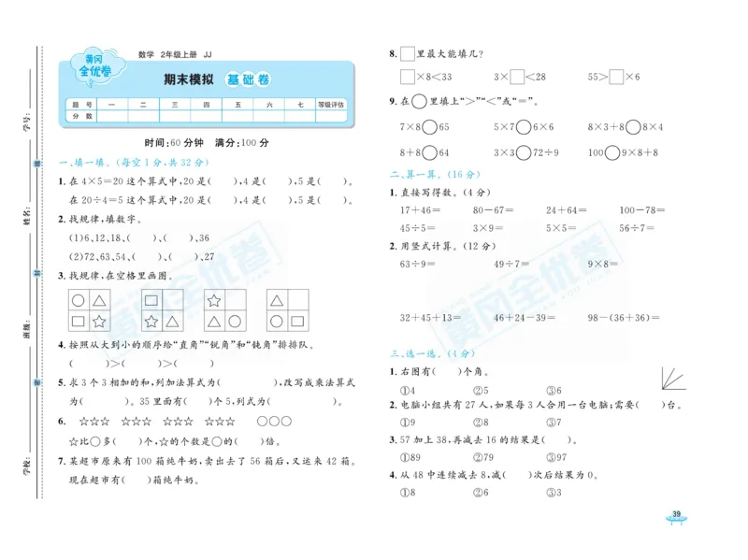Screen dimensions: 748x560
Task: Click the empty comparison circle in question 9
Action: pyautogui.click(x=420, y=100)
